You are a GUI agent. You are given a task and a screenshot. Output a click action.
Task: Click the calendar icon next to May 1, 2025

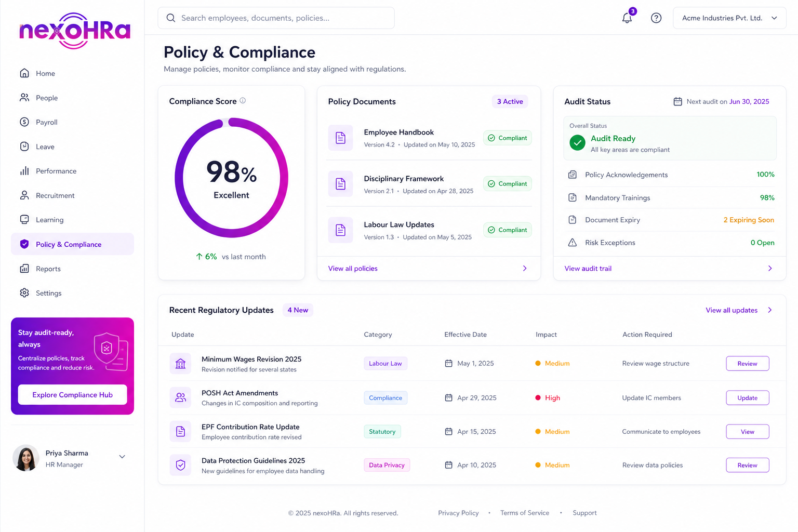448,364
